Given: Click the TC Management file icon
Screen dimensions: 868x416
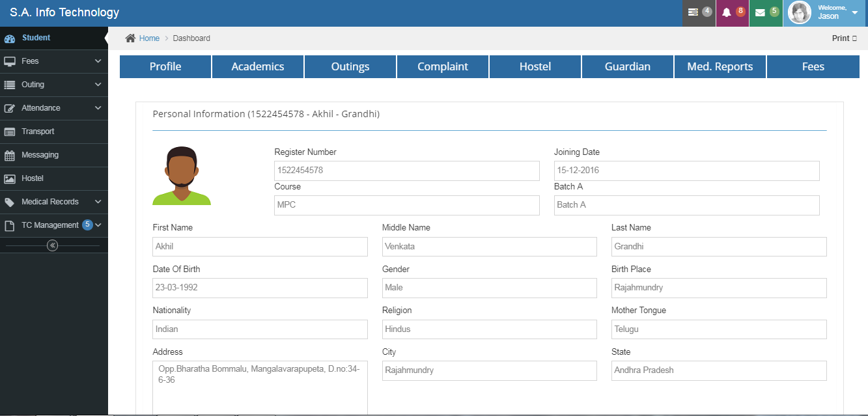Looking at the screenshot, I should point(9,225).
